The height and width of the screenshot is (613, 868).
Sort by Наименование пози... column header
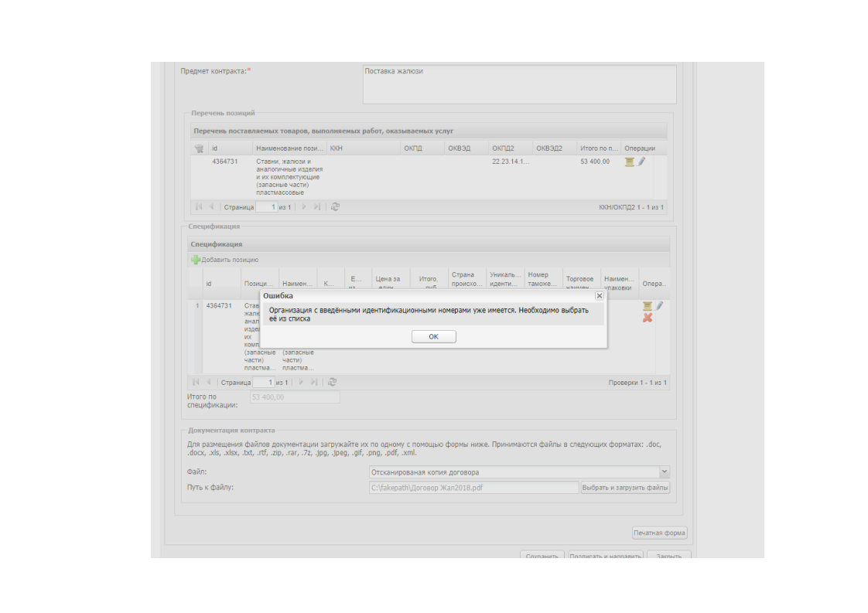coord(289,148)
